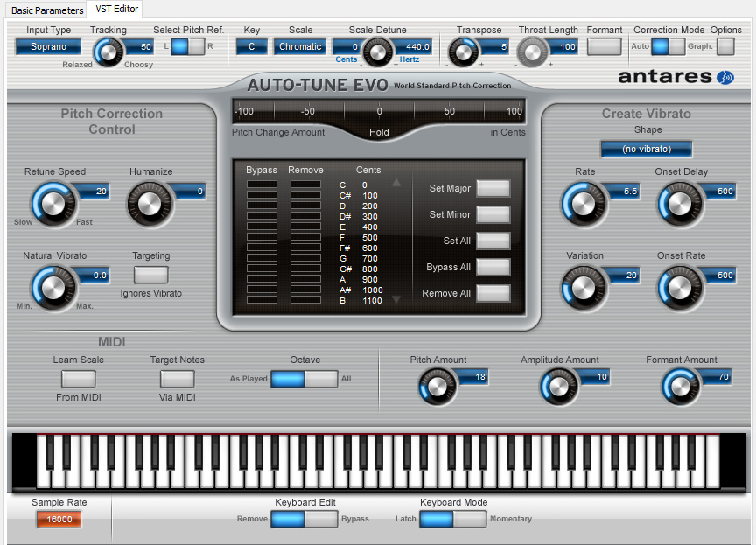The width and height of the screenshot is (756, 545).
Task: Click the Formant Amount value 70
Action: 717,377
